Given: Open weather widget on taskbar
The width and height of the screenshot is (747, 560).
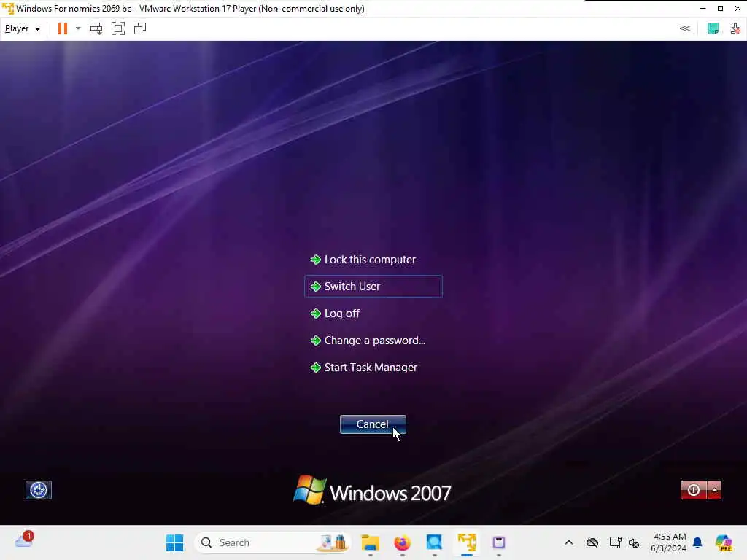Looking at the screenshot, I should [24, 540].
